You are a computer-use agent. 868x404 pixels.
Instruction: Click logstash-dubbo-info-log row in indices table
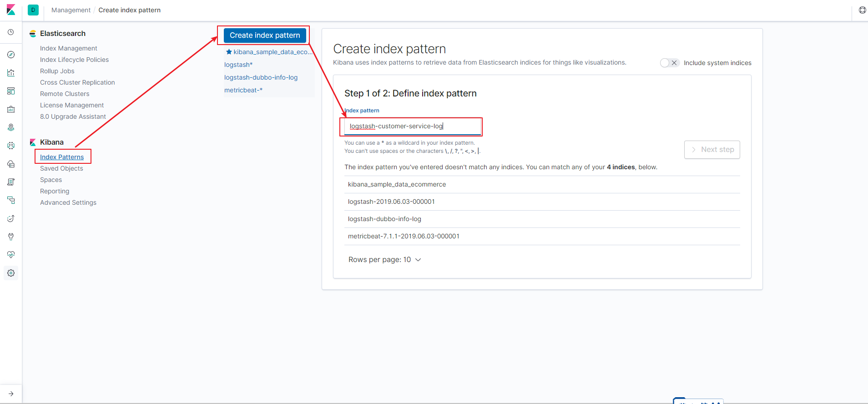click(542, 219)
